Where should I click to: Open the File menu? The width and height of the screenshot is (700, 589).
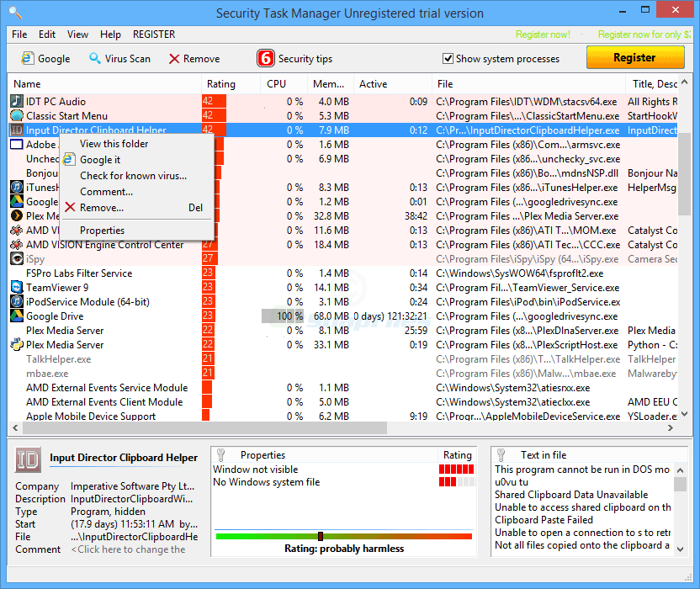click(x=19, y=34)
